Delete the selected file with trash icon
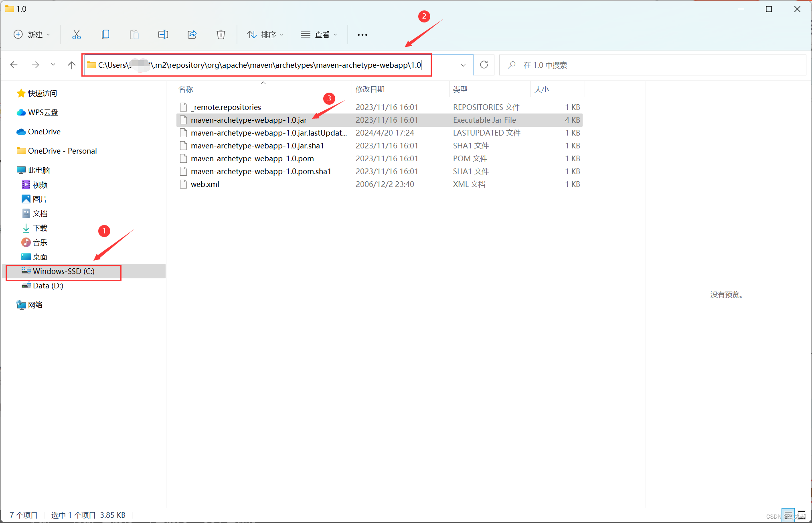The height and width of the screenshot is (523, 812). point(221,34)
